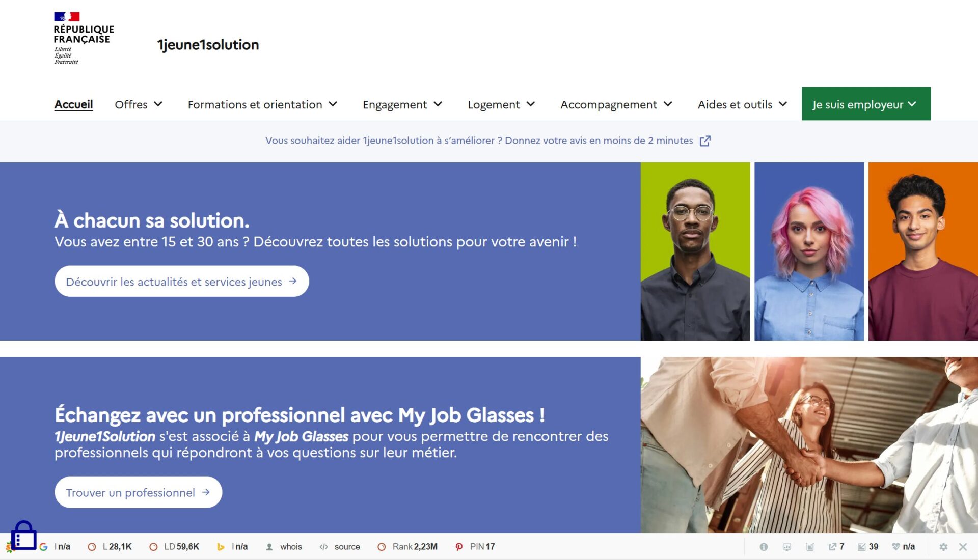Click the 1jeune1solution site logo
The height and width of the screenshot is (560, 978).
pyautogui.click(x=208, y=45)
